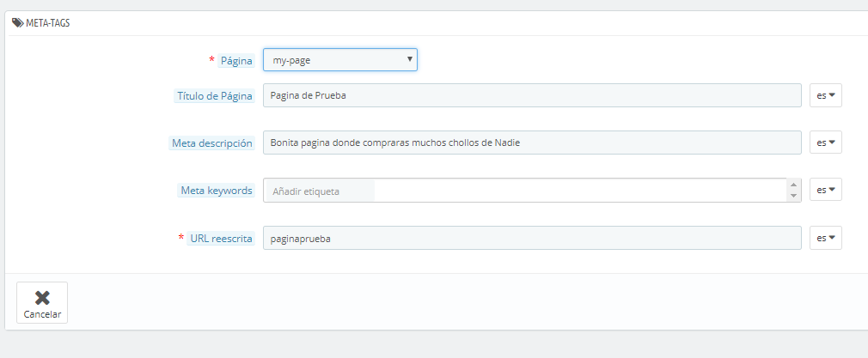Click the Página field label
The width and height of the screenshot is (868, 358).
(x=236, y=61)
